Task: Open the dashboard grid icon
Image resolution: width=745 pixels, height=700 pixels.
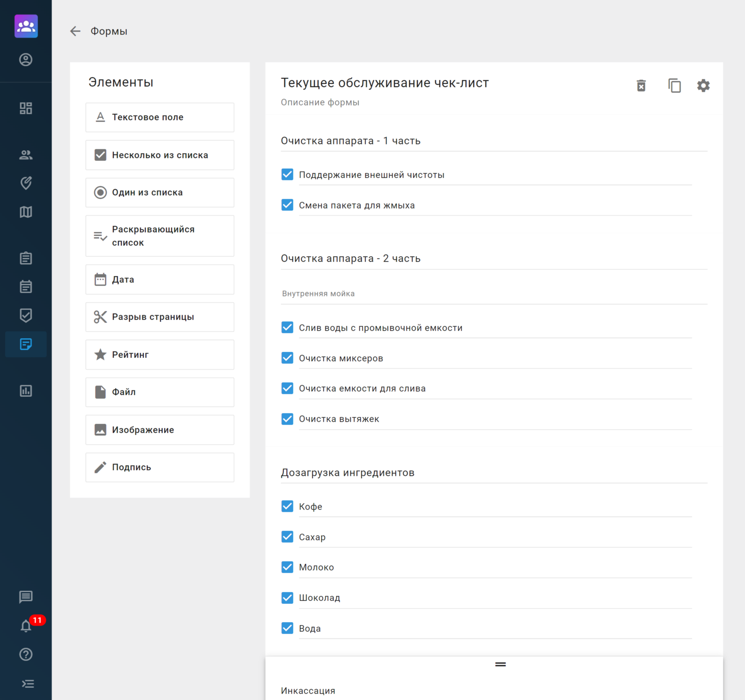Action: point(26,108)
